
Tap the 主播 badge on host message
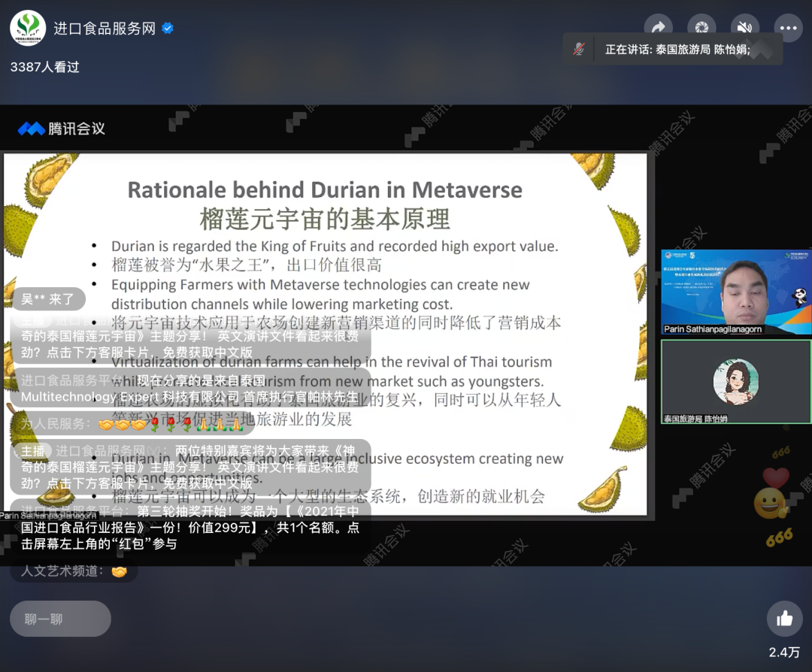[x=32, y=451]
